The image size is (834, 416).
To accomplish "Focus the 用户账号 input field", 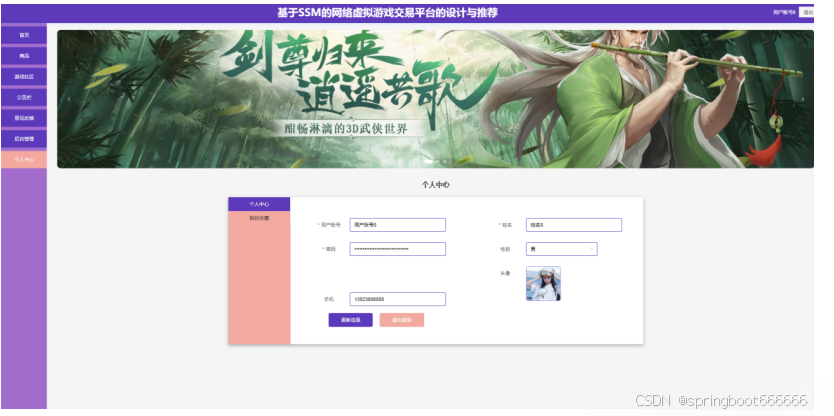I will pos(397,225).
